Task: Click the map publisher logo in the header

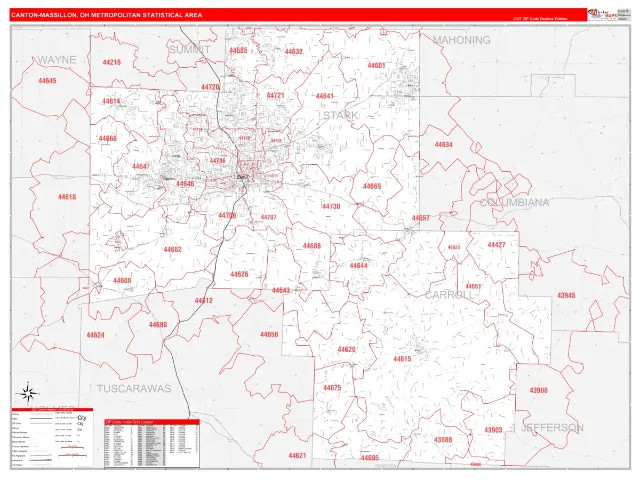Action: click(x=602, y=14)
